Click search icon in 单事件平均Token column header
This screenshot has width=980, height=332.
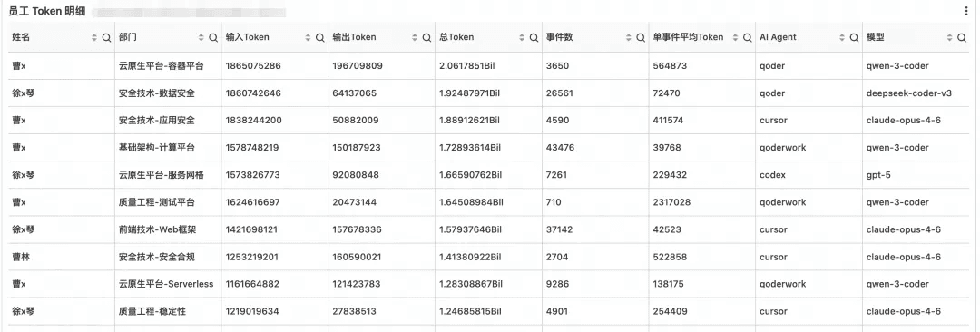pos(748,37)
